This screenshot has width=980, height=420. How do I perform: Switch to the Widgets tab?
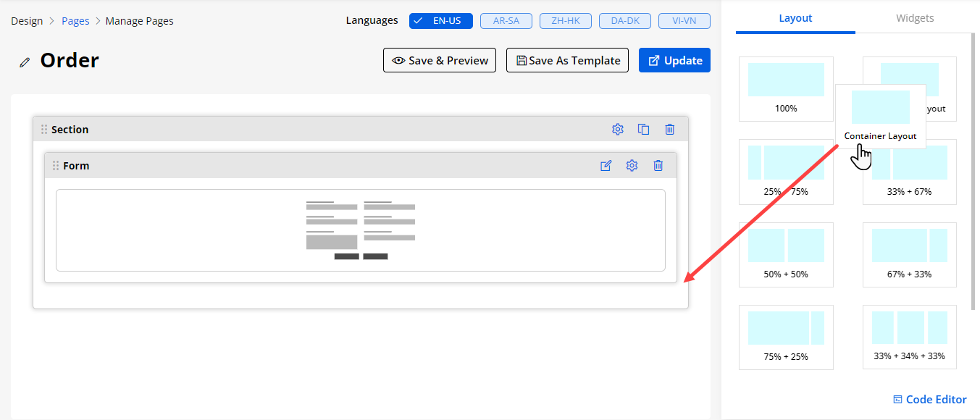click(x=915, y=18)
